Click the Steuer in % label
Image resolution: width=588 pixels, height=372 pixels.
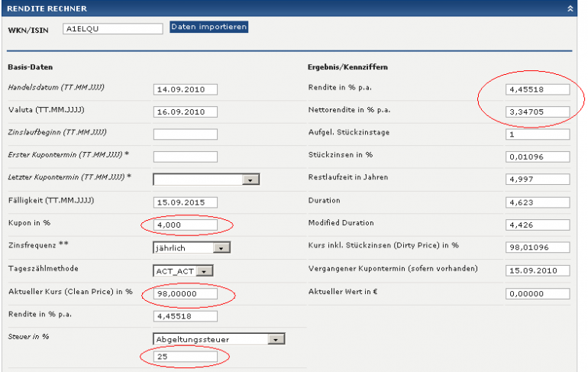pyautogui.click(x=28, y=336)
